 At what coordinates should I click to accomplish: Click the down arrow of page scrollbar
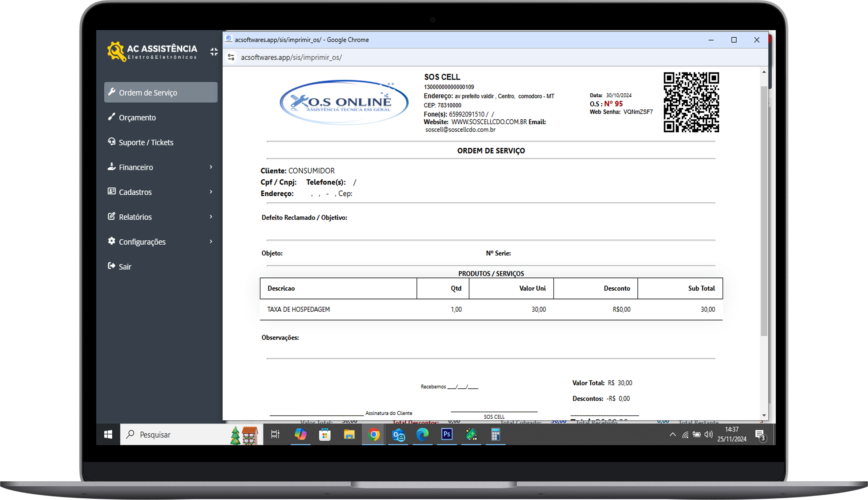[x=764, y=415]
